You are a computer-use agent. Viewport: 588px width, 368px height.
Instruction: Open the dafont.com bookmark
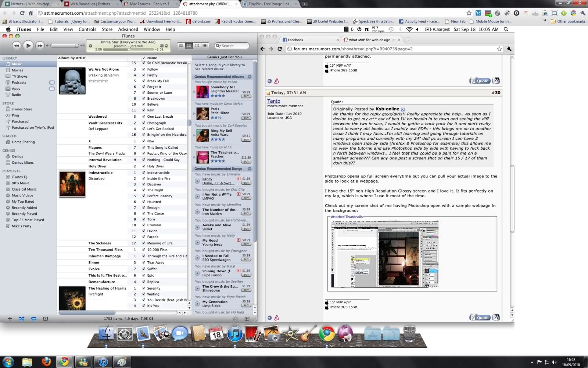coord(198,21)
